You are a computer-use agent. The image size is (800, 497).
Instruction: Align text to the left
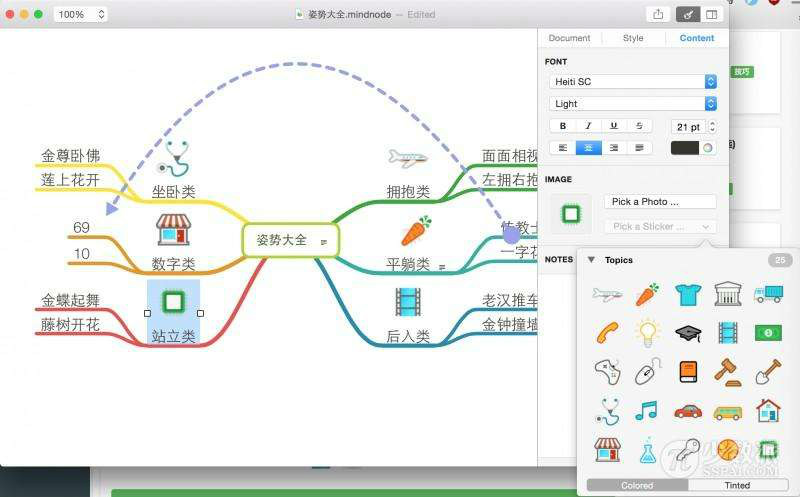click(x=562, y=147)
